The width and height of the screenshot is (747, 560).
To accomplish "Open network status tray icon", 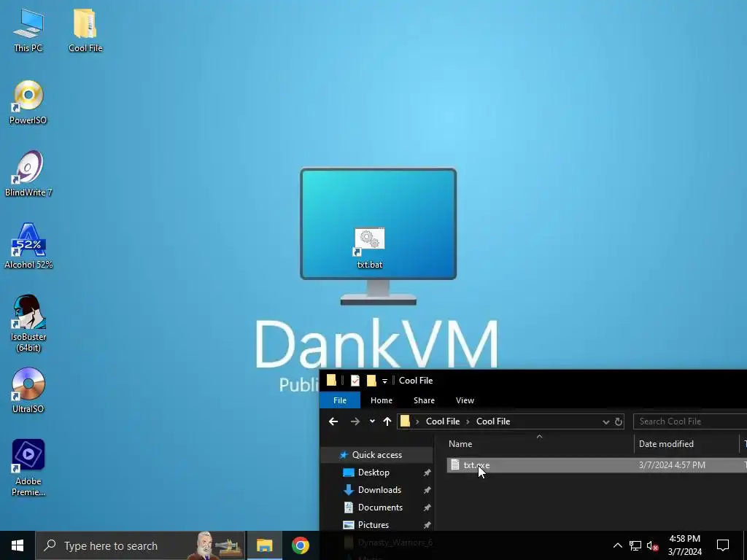I will pos(635,545).
